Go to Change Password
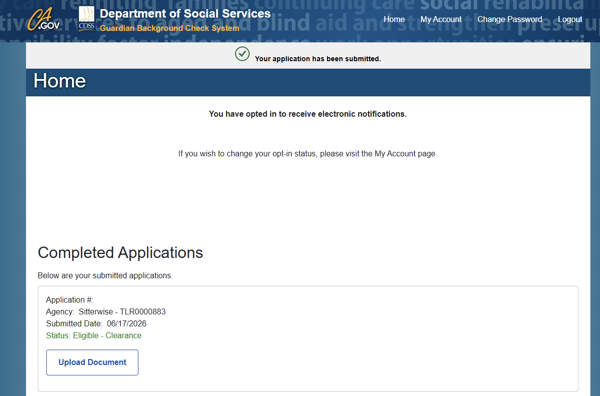This screenshot has width=600, height=396. coord(510,19)
